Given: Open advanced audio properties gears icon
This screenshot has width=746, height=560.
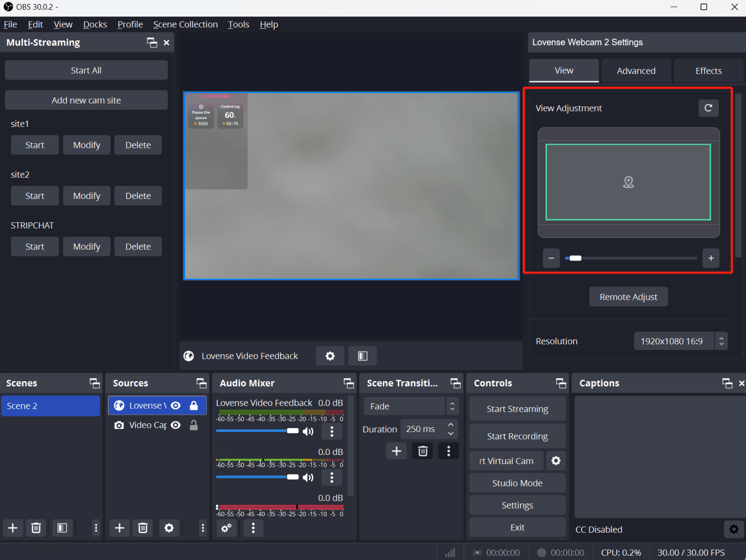Looking at the screenshot, I should [226, 528].
